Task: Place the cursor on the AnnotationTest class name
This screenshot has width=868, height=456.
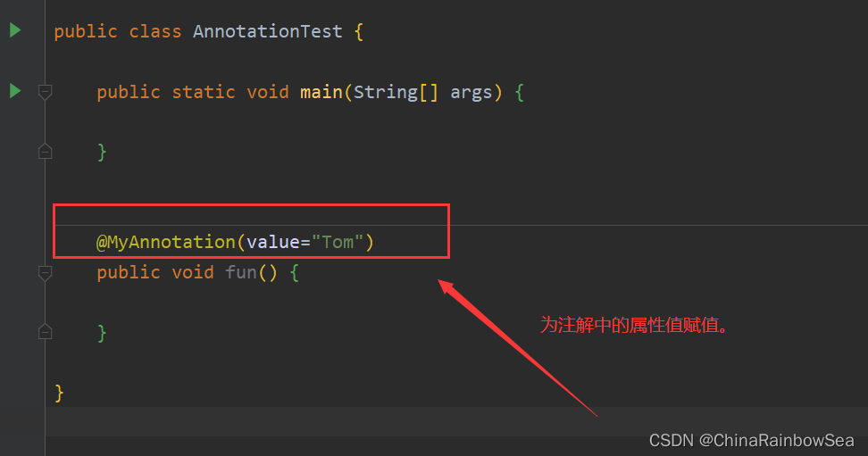Action: (x=267, y=31)
